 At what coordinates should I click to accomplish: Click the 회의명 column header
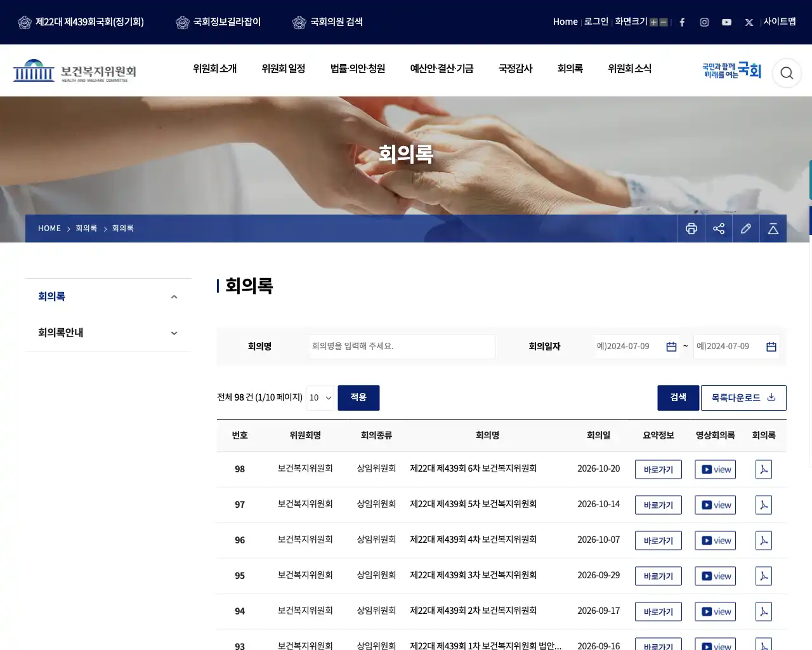point(487,435)
